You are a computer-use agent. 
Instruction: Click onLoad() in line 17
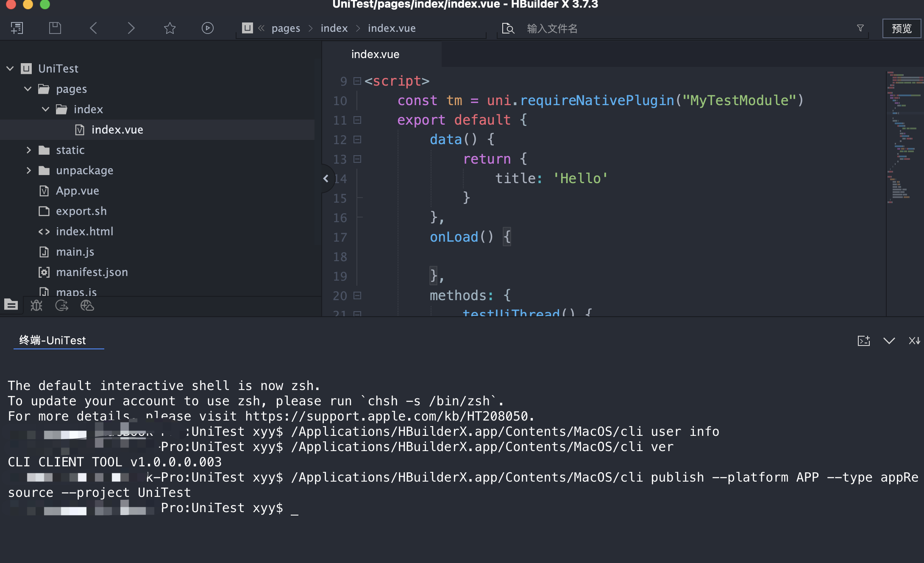point(462,237)
